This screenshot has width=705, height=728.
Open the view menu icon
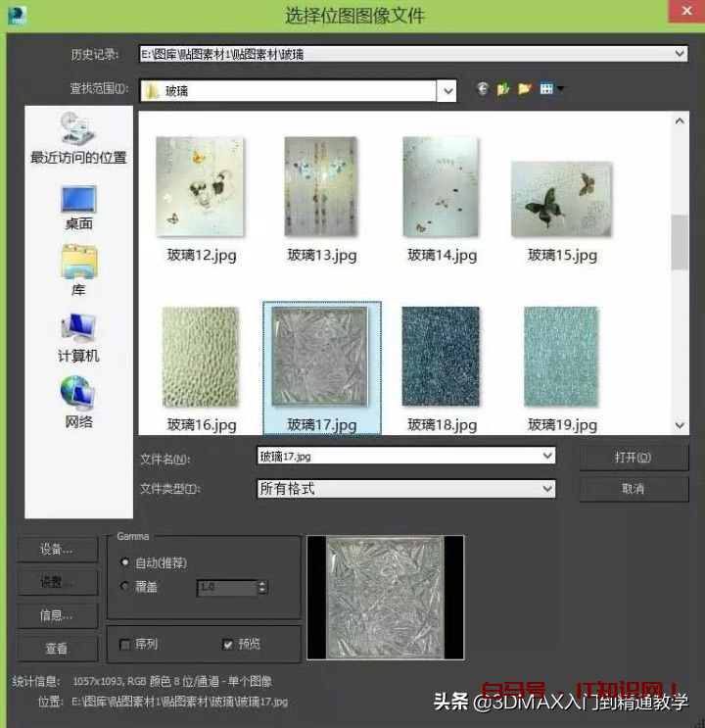[x=546, y=88]
